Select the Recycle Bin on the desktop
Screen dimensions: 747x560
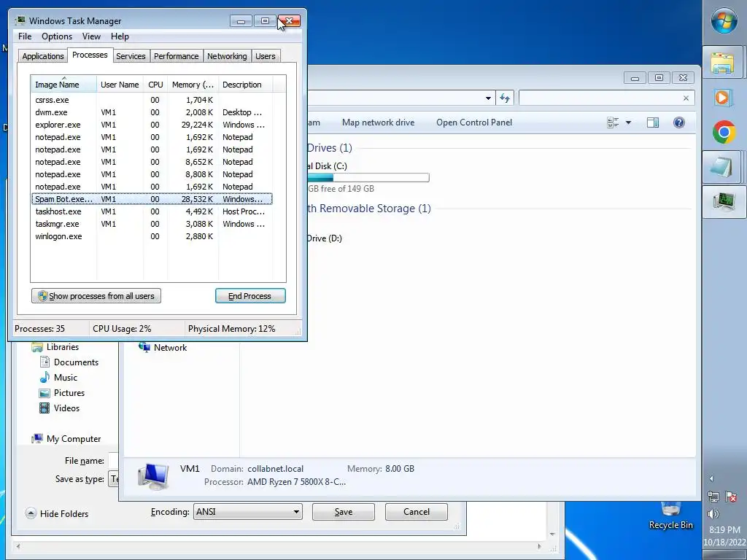[x=671, y=517]
